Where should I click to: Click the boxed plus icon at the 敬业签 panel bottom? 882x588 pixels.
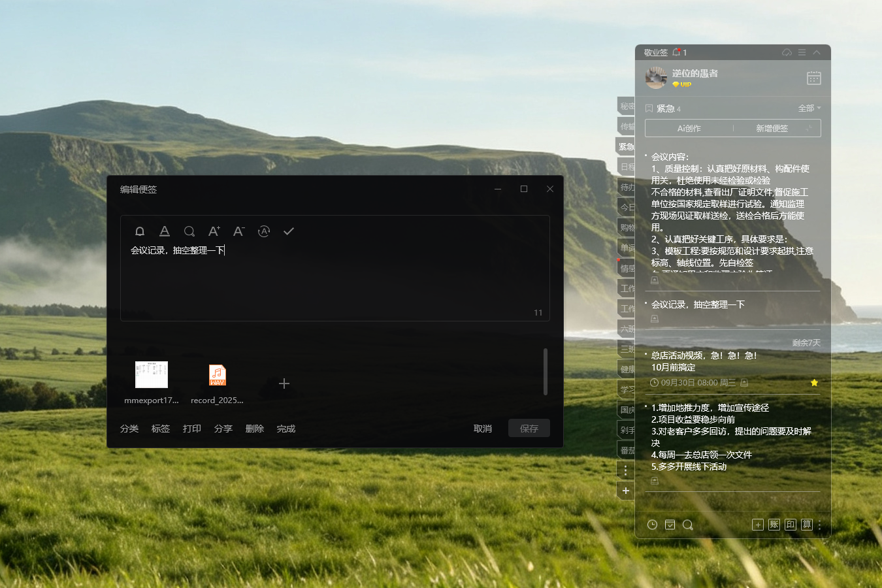tap(758, 525)
